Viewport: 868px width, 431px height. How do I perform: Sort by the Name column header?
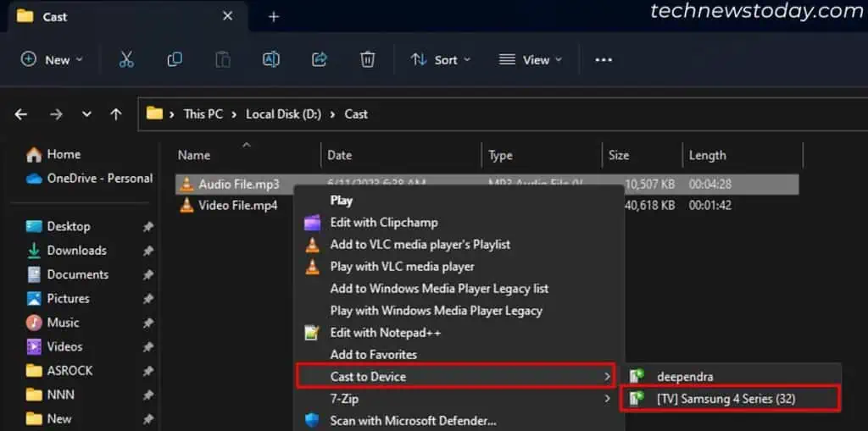(194, 156)
